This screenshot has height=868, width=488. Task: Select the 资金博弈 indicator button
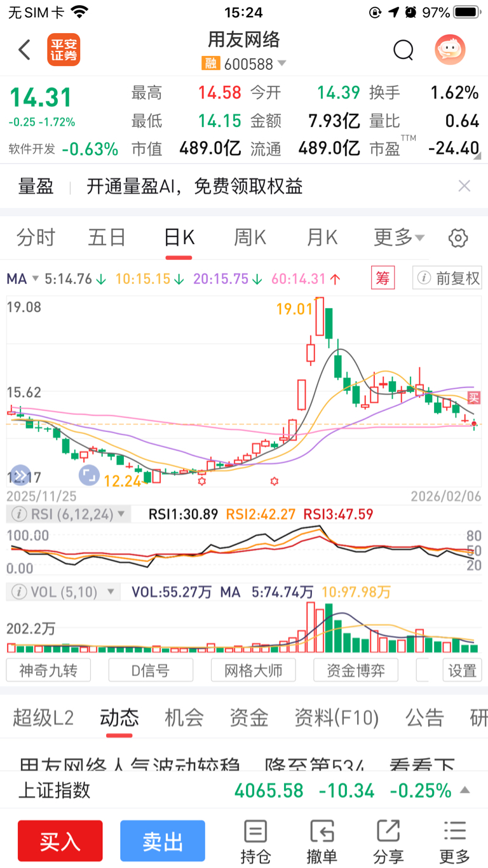(356, 670)
